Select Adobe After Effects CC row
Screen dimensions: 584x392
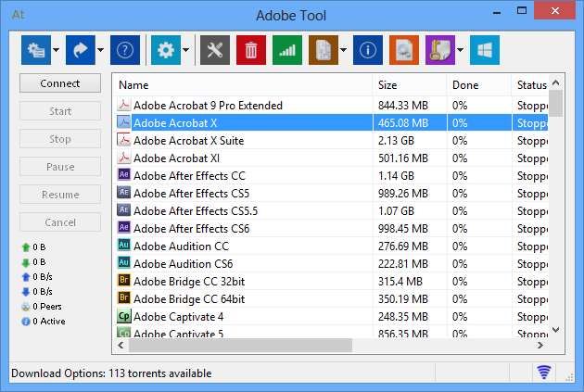pyautogui.click(x=330, y=176)
